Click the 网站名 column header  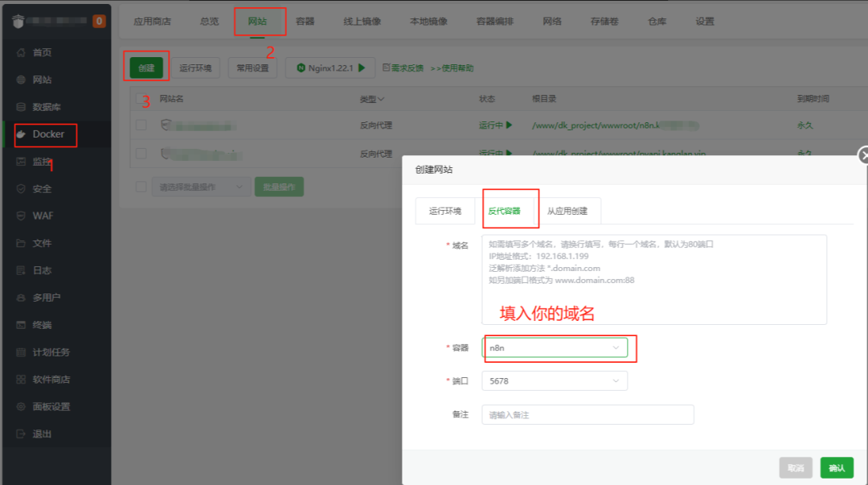click(172, 99)
